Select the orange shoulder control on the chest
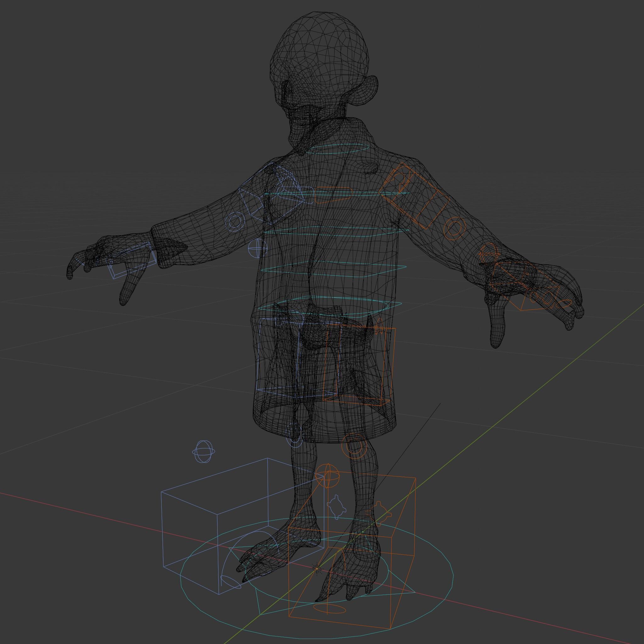644x644 pixels. pos(333,195)
